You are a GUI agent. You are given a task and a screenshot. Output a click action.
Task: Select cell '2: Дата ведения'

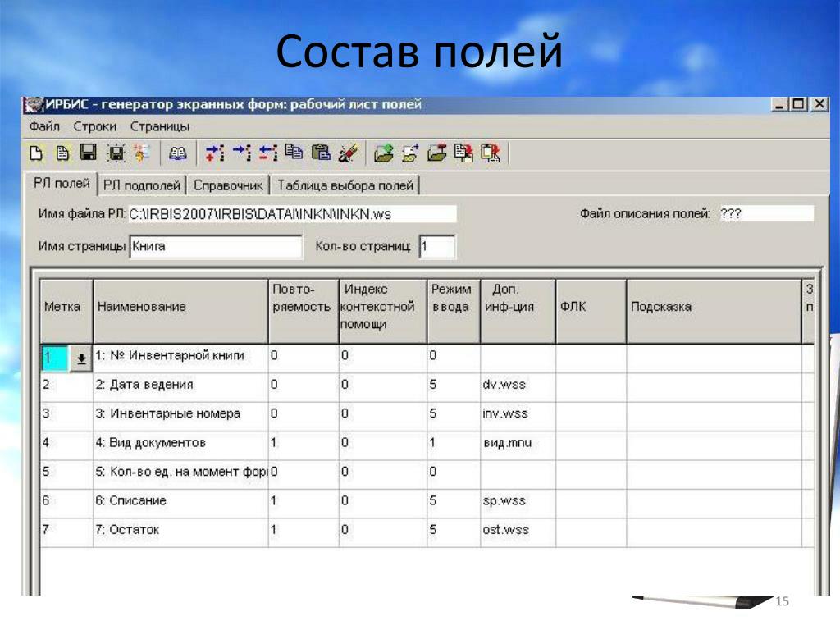[180, 387]
